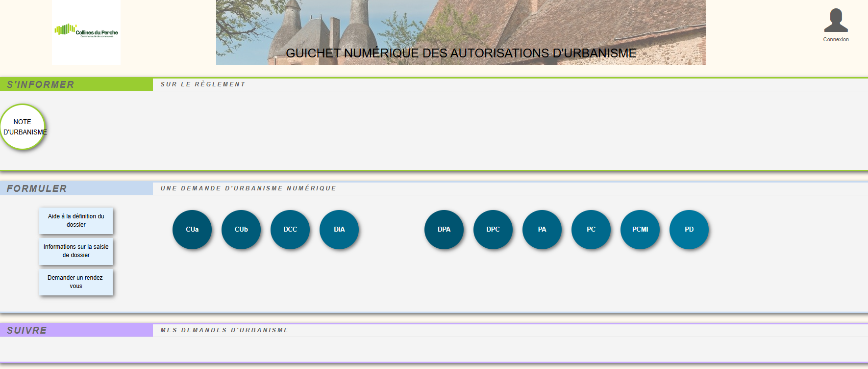Select the CUb request circle

pos(241,230)
